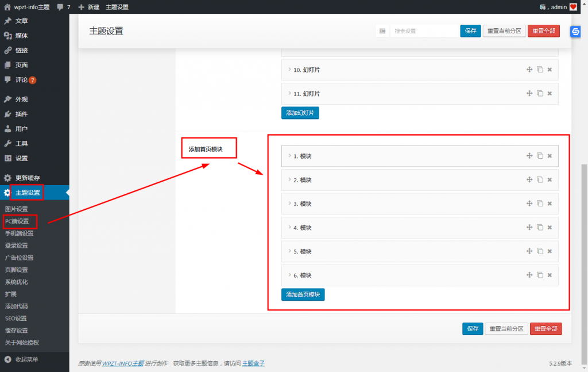Viewport: 588px width, 372px height.
Task: Remove the 11. 幻灯片 item
Action: [550, 94]
